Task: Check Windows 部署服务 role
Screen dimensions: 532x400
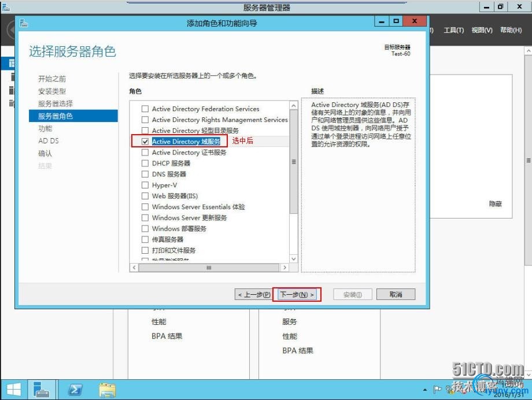Action: (145, 228)
